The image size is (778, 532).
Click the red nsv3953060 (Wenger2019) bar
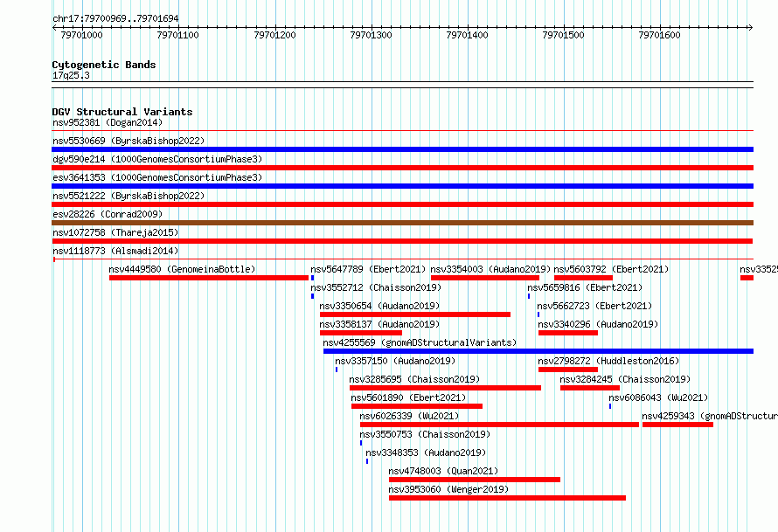pos(508,498)
